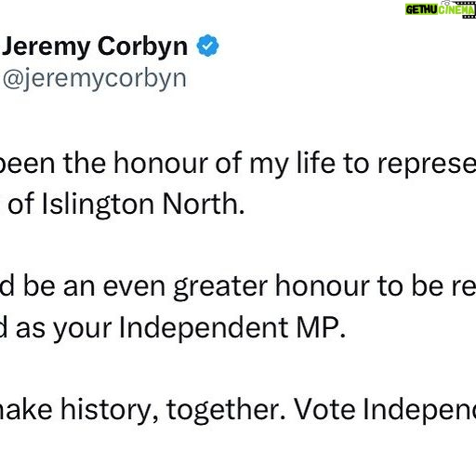Click the word "my" in the first line
The height and width of the screenshot is (476, 476).
(269, 165)
